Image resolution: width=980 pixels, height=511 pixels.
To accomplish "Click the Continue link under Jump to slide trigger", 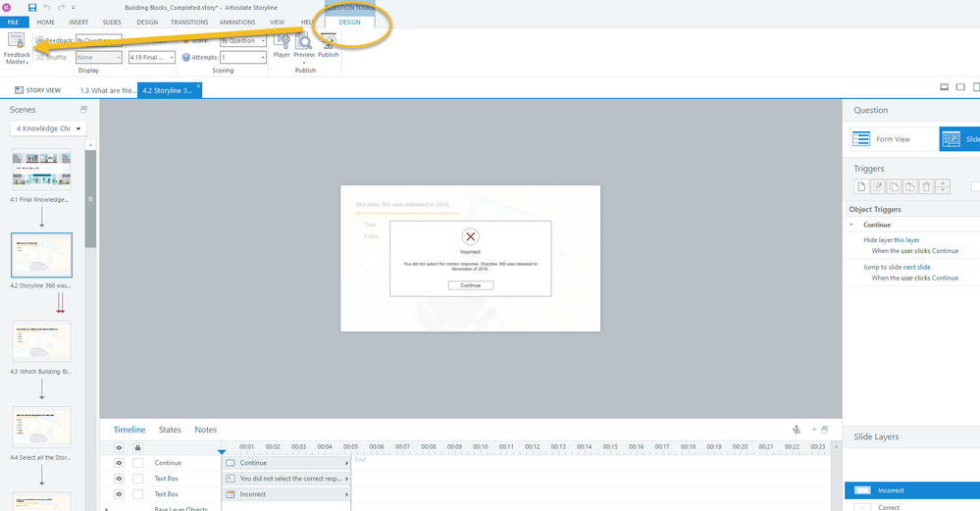I will (x=945, y=278).
